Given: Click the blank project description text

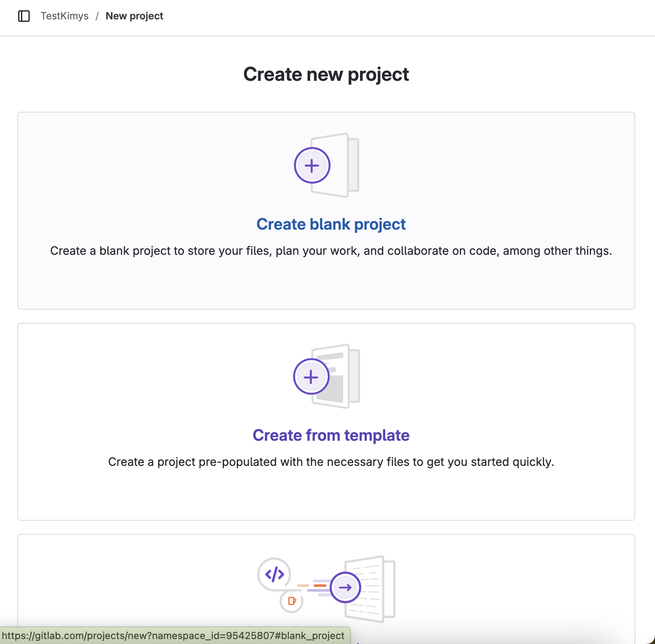Looking at the screenshot, I should coord(331,251).
